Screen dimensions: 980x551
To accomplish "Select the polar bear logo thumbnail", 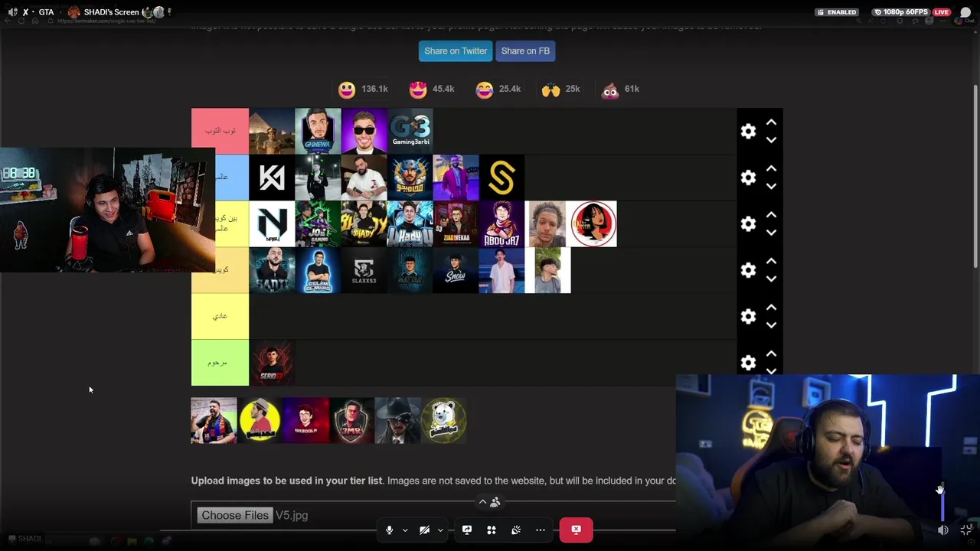I will pos(443,421).
